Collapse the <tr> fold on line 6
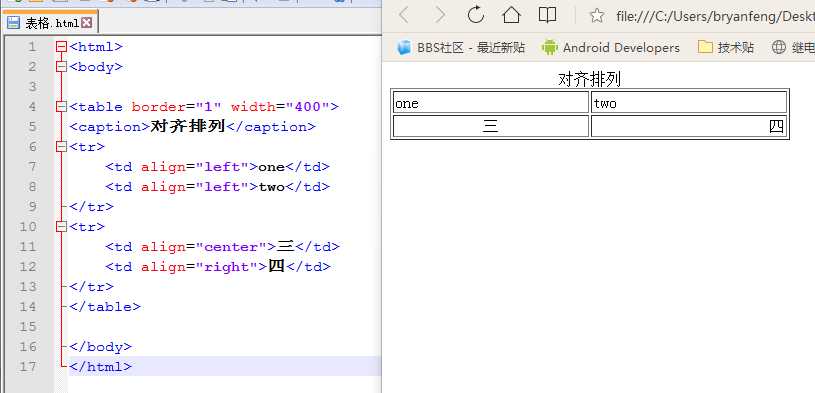815x393 pixels. (61, 147)
